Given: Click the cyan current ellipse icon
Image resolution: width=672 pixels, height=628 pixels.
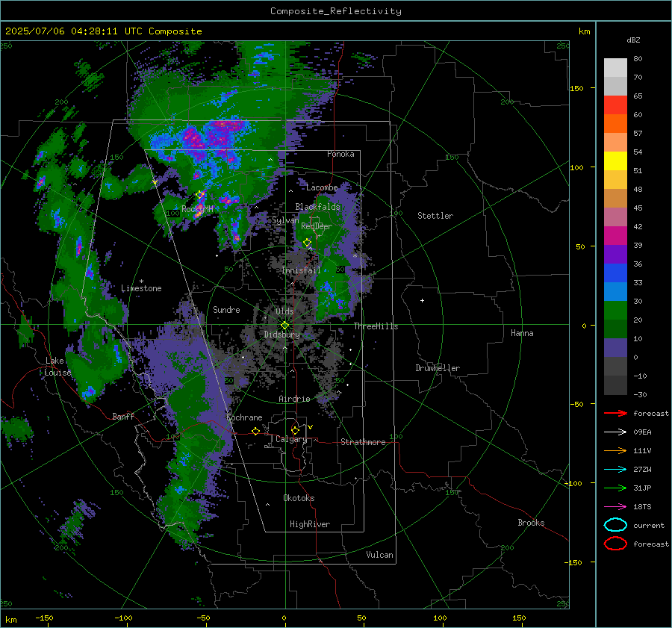Looking at the screenshot, I should pos(615,525).
